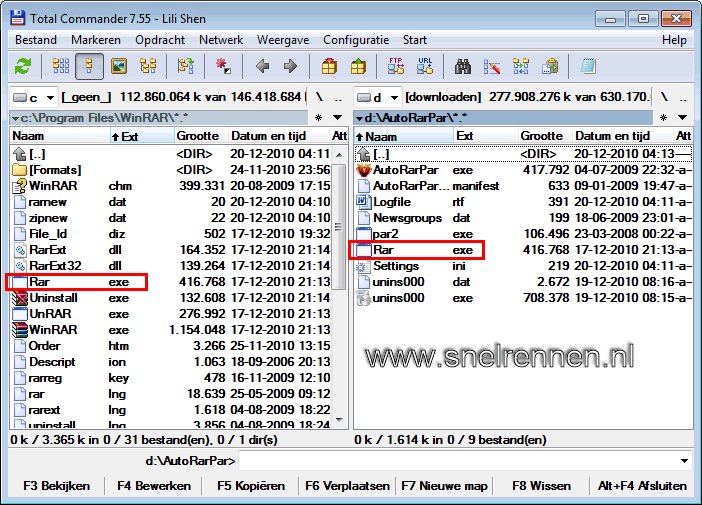Viewport: 702px width, 505px height.
Task: Open right panel favorites asterisk button
Action: [663, 118]
